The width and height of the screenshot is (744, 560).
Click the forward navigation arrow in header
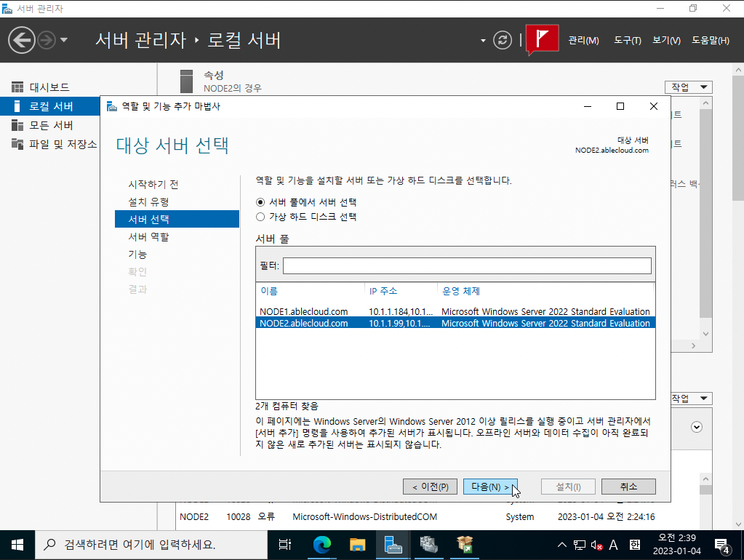tap(47, 40)
